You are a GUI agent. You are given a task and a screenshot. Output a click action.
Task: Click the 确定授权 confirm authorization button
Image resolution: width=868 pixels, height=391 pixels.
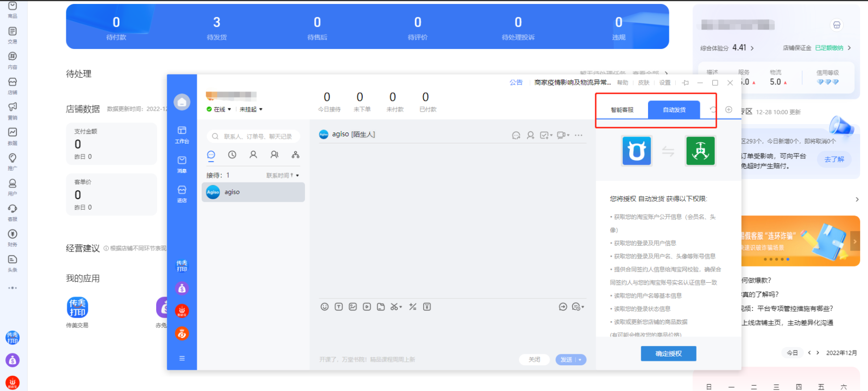668,353
